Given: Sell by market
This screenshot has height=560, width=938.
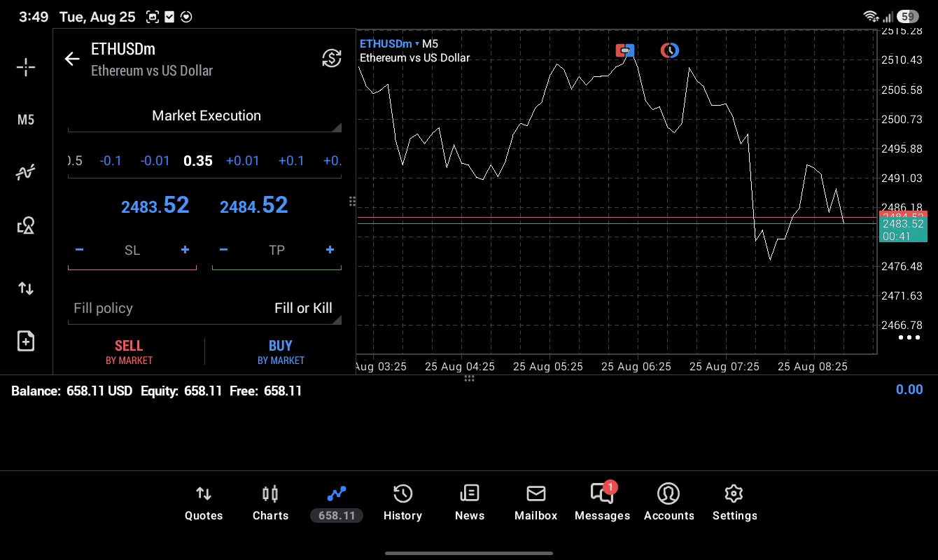Looking at the screenshot, I should coord(129,352).
